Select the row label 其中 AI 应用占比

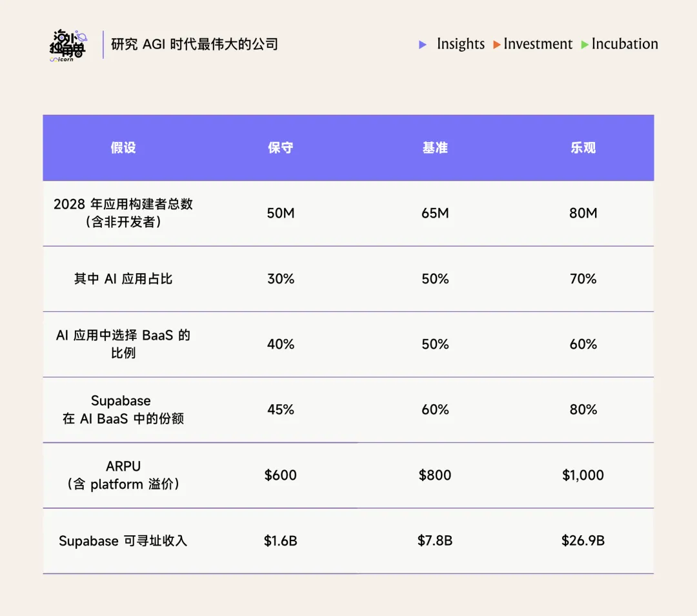point(123,279)
